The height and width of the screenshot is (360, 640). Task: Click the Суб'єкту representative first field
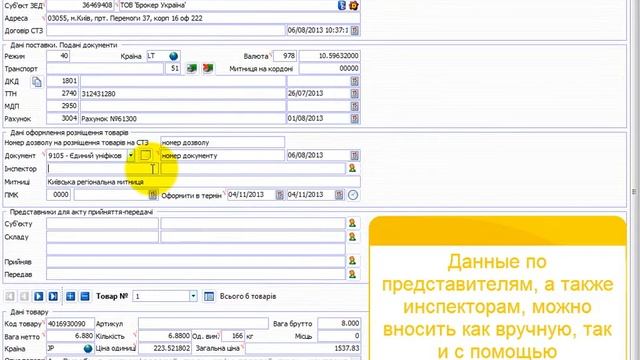[102, 223]
